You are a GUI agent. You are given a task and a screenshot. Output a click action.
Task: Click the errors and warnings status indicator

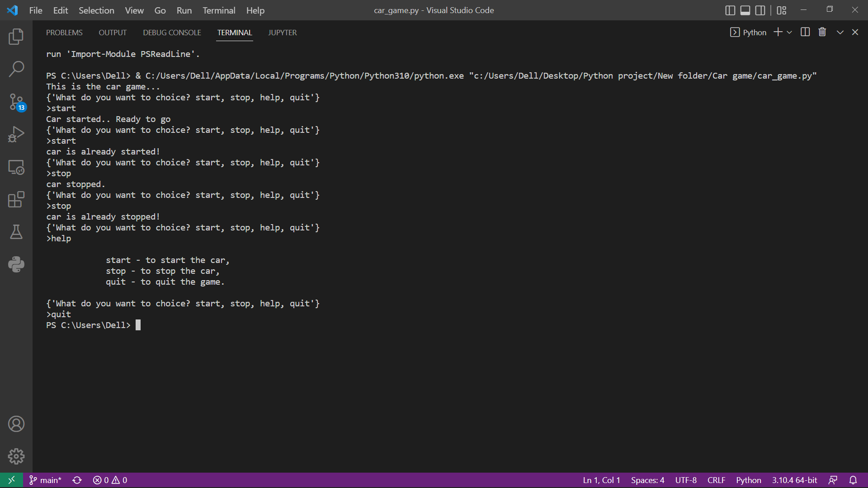110,480
